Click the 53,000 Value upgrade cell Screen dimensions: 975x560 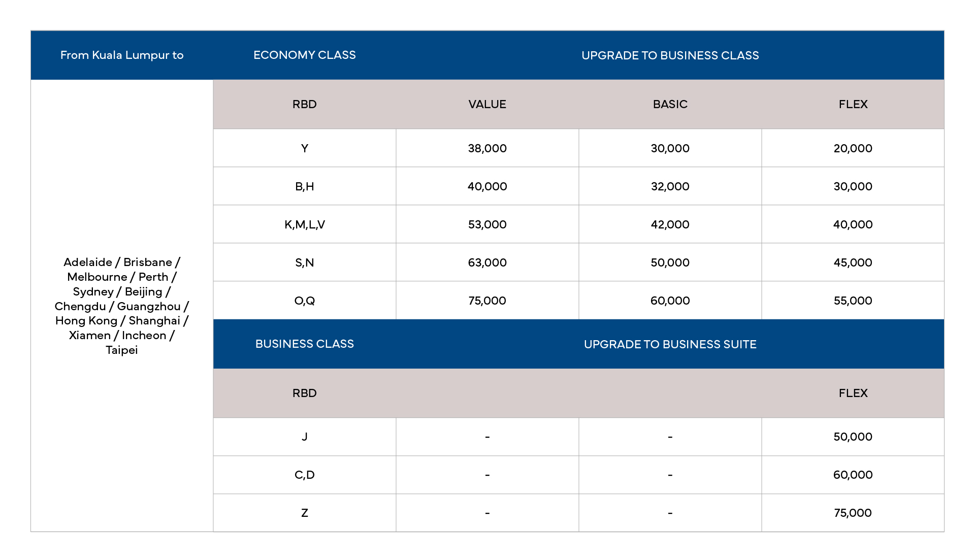coord(487,224)
